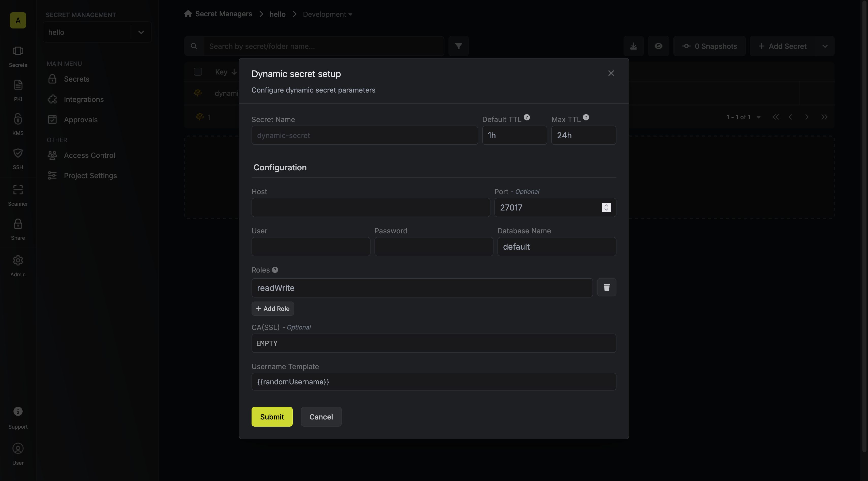The width and height of the screenshot is (868, 481).
Task: Focus the secret/folder search box
Action: click(x=324, y=46)
